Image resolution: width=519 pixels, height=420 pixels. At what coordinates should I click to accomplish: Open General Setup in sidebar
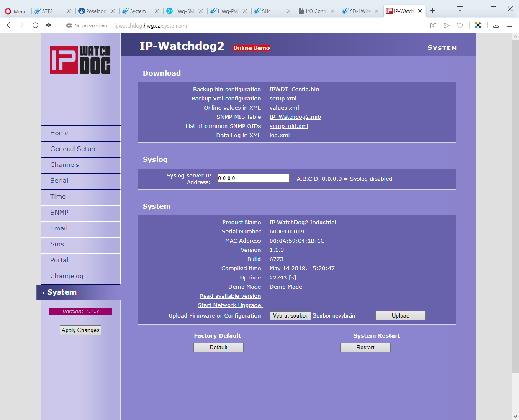coord(80,149)
